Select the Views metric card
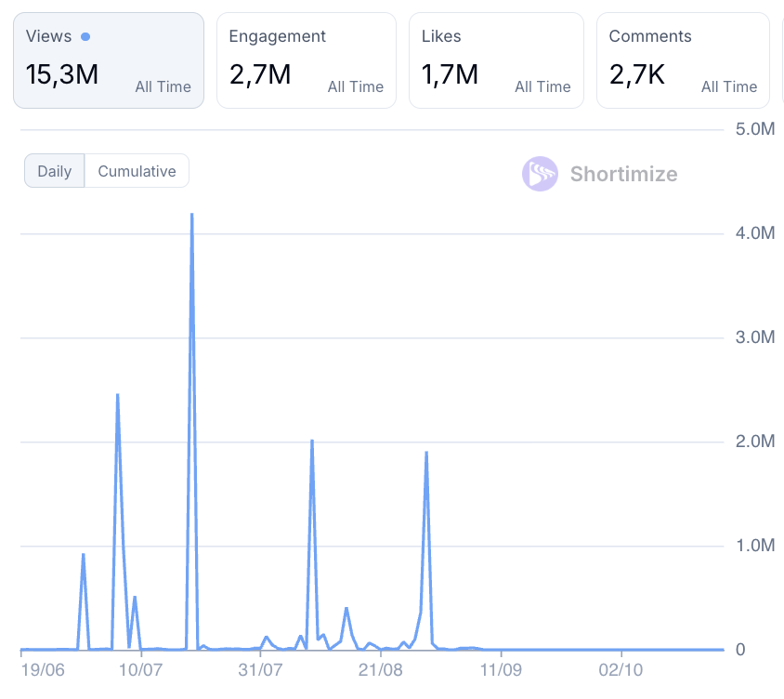 pos(108,60)
